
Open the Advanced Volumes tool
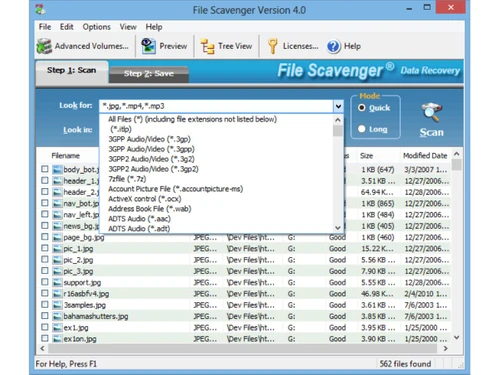coord(82,46)
